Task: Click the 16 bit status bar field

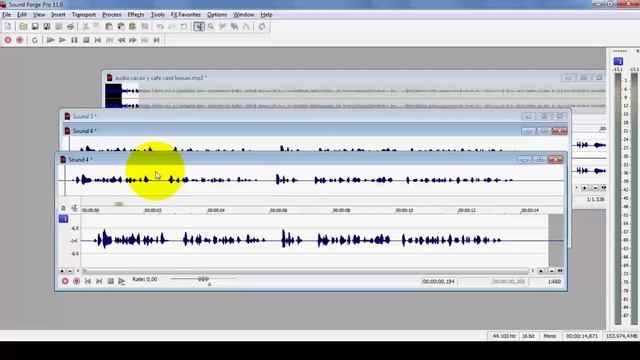Action: point(528,336)
